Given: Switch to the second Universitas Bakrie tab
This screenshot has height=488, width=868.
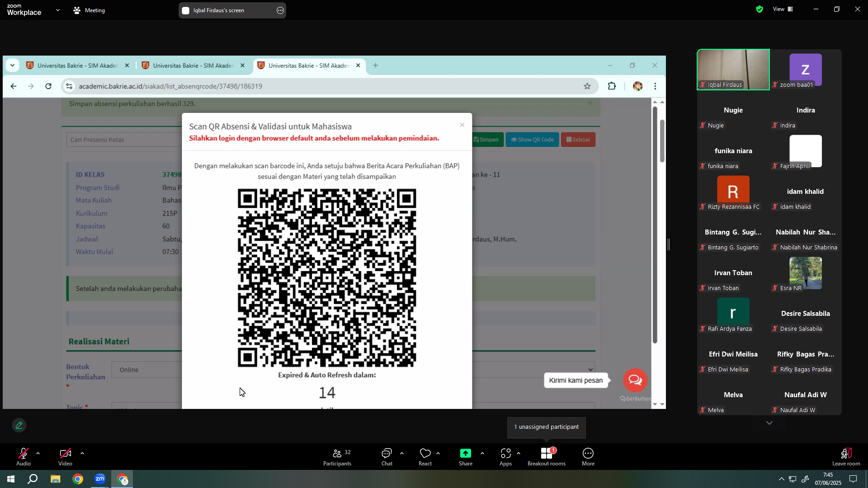Looking at the screenshot, I should point(193,66).
